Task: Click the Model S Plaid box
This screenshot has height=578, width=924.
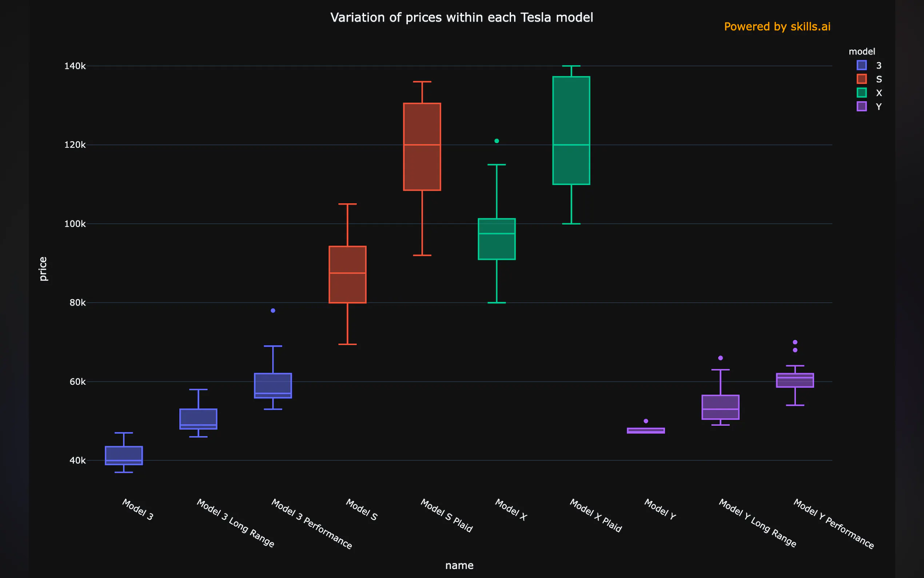Action: tap(422, 147)
